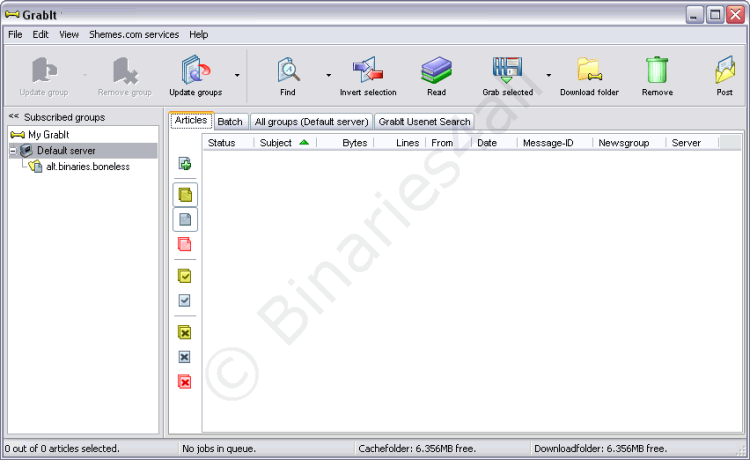Click the My GrabIt bone icon
The width and height of the screenshot is (750, 460).
click(18, 135)
